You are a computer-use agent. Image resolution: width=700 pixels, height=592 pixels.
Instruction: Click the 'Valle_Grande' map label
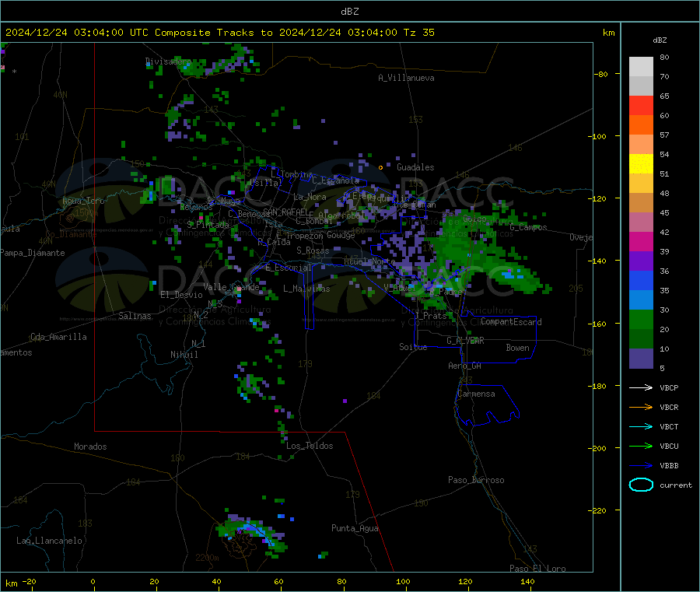pos(231,287)
